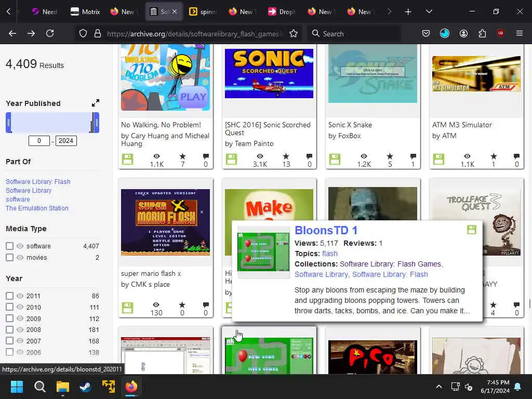
Task: Switch to the Motrix tab
Action: (85, 12)
